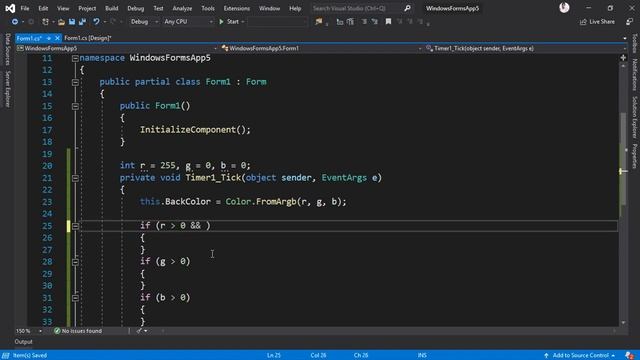Image resolution: width=640 pixels, height=360 pixels.
Task: Click the Visual Studio logo icon
Action: point(10,8)
